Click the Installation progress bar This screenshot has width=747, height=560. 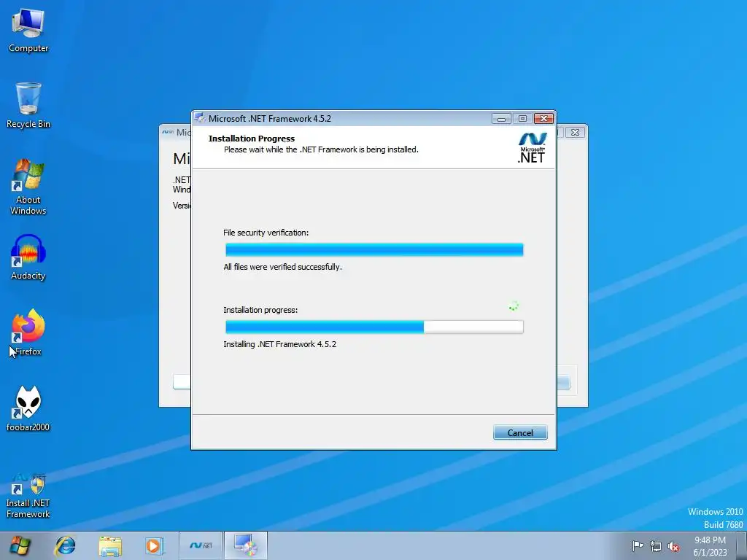click(374, 327)
